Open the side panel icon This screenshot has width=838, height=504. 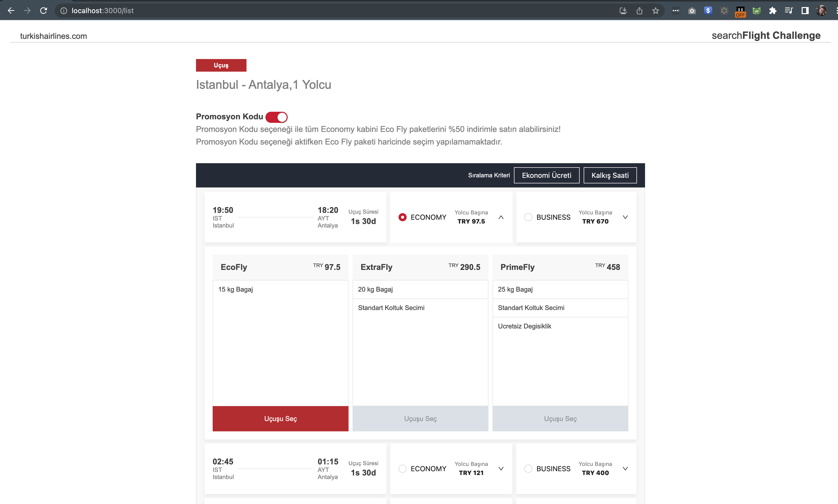pos(805,11)
